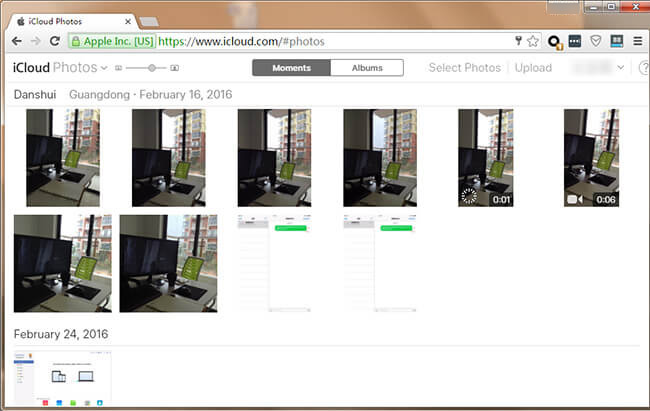Open the 0:06 video thumbnail
This screenshot has height=411, width=650.
(591, 158)
